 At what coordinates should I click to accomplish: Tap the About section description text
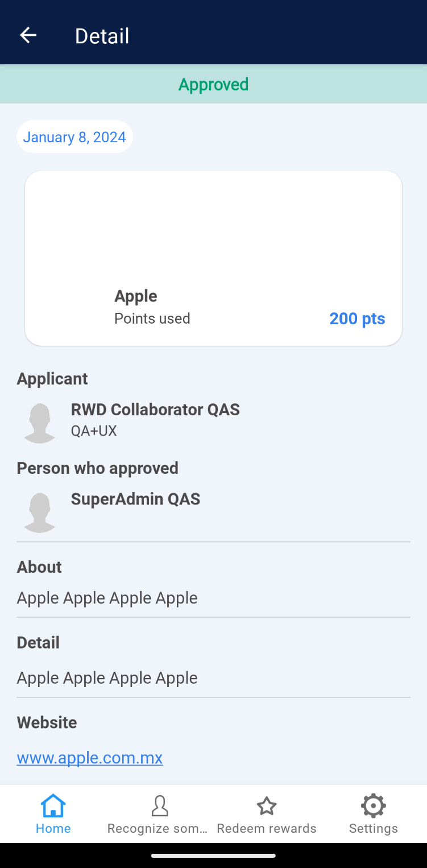(x=107, y=598)
